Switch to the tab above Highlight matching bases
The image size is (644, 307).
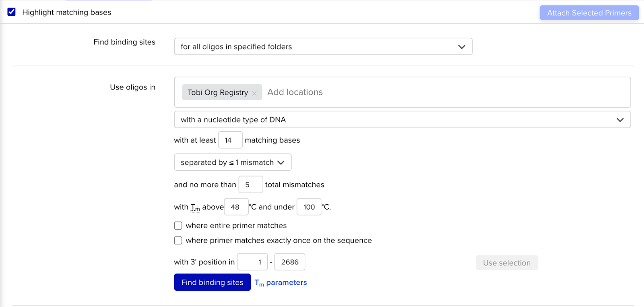pyautogui.click(x=109, y=2)
